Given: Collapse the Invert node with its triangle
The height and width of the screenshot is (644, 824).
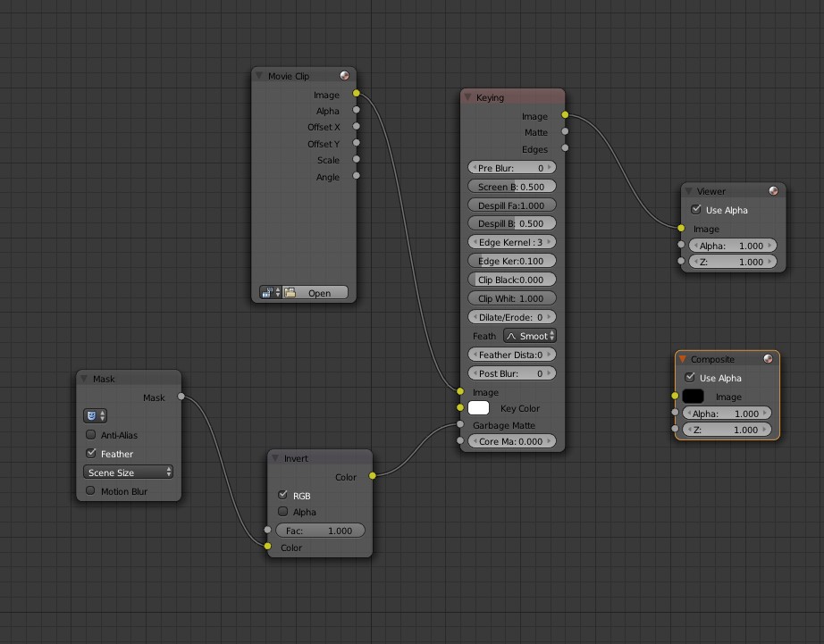Looking at the screenshot, I should click(x=273, y=457).
